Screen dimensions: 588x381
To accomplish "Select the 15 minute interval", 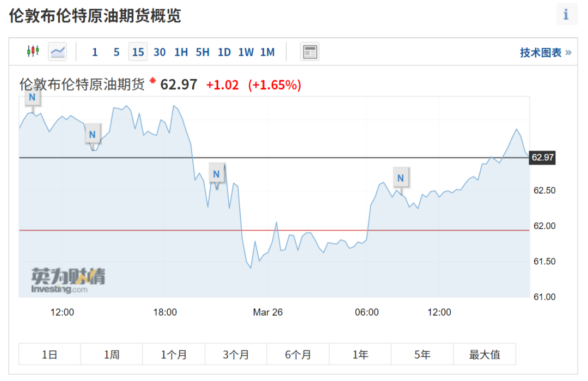I will tap(138, 52).
